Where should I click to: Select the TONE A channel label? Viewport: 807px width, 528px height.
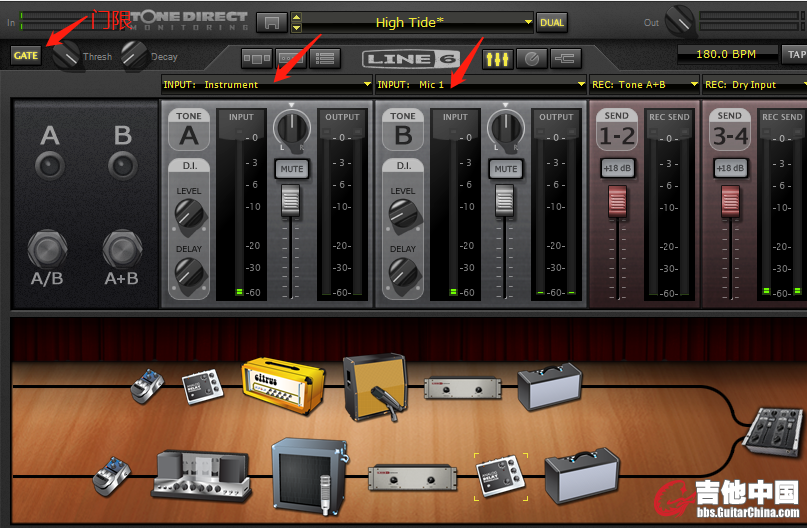click(x=189, y=129)
